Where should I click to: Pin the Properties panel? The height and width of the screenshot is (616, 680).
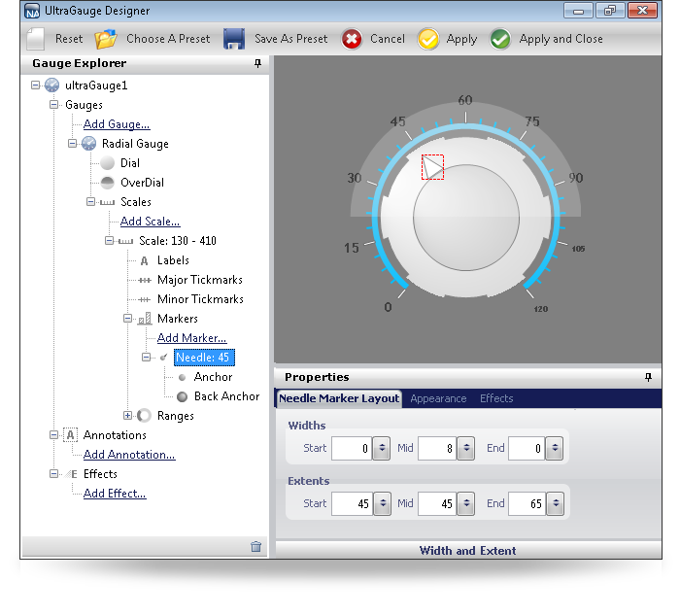648,377
